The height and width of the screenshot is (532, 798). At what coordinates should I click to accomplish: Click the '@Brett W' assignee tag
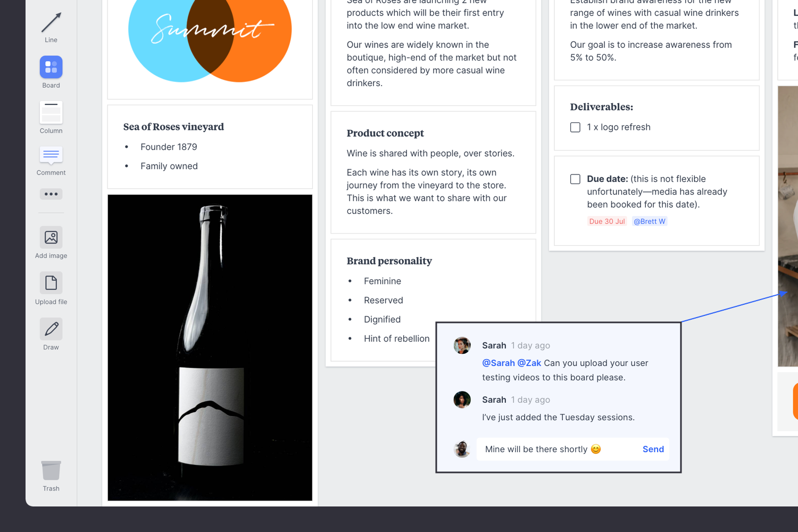tap(649, 221)
